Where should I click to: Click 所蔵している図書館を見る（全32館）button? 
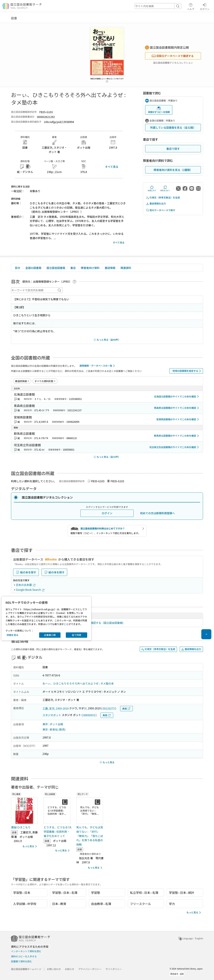coord(173,127)
